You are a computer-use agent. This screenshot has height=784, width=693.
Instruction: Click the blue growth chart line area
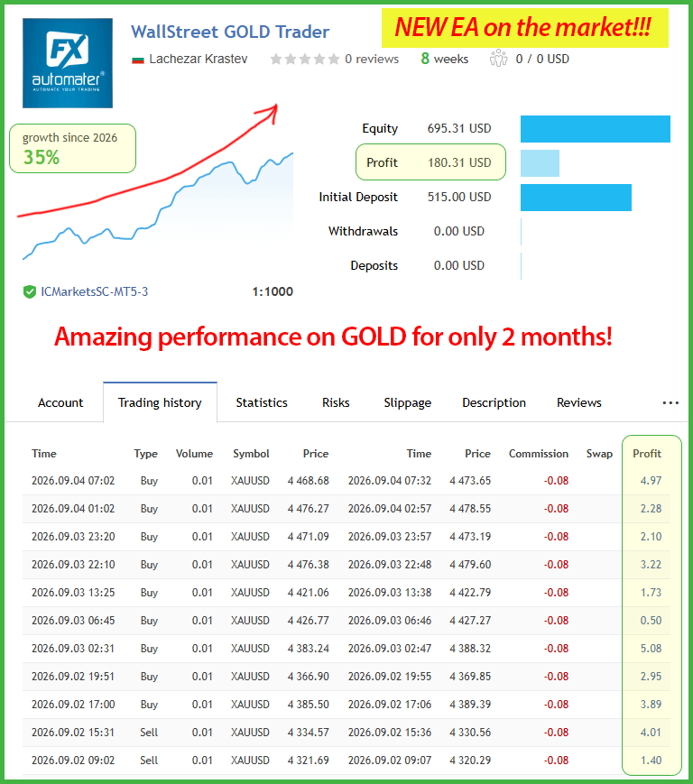[x=158, y=206]
